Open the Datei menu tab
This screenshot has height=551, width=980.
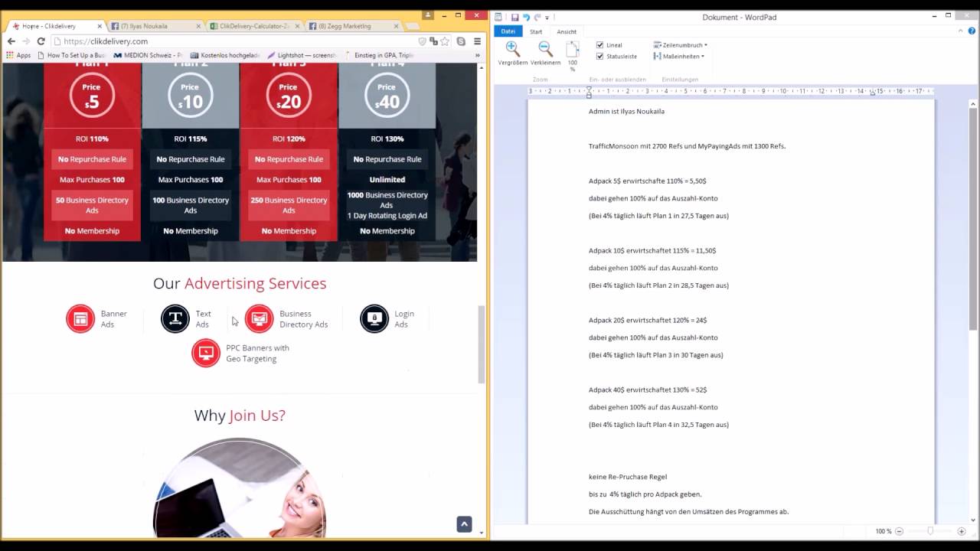point(508,31)
